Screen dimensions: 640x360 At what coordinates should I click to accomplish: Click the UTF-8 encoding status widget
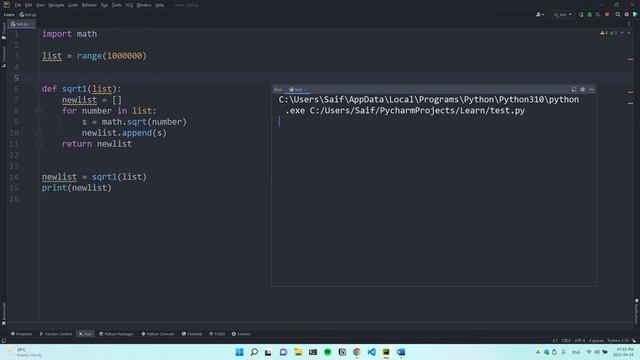point(580,340)
